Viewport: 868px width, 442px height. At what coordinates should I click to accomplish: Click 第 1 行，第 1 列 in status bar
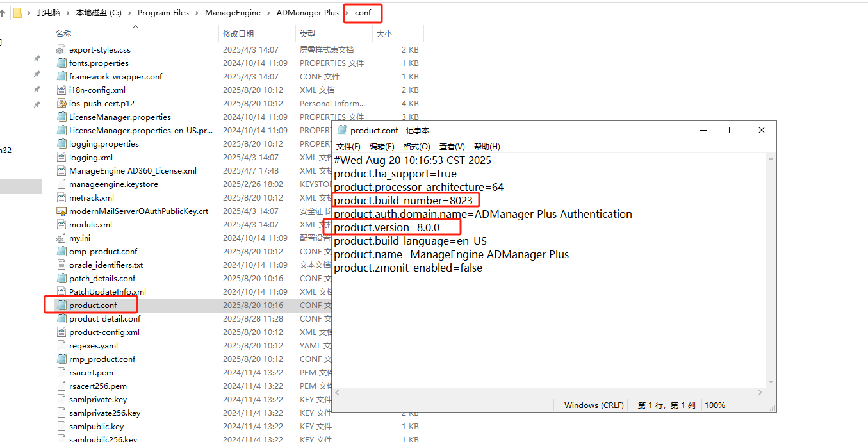coord(666,405)
